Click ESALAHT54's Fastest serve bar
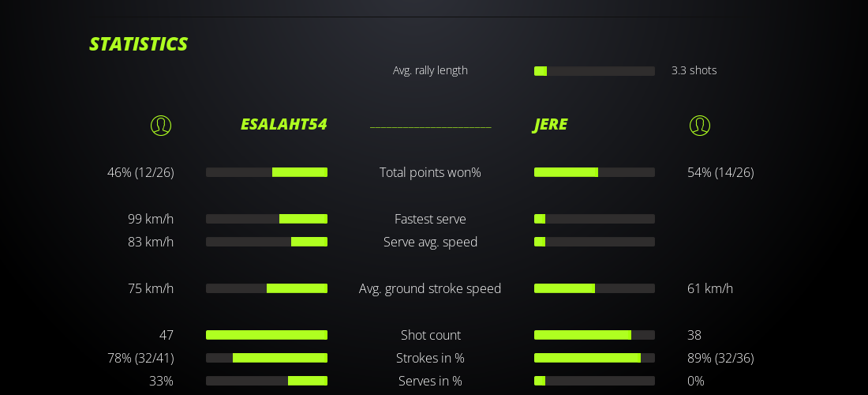Viewport: 868px width, 395px height. click(x=267, y=219)
